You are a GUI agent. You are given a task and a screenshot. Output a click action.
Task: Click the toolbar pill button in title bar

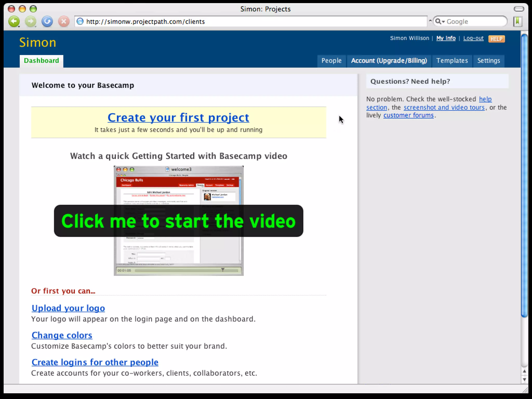click(x=519, y=9)
